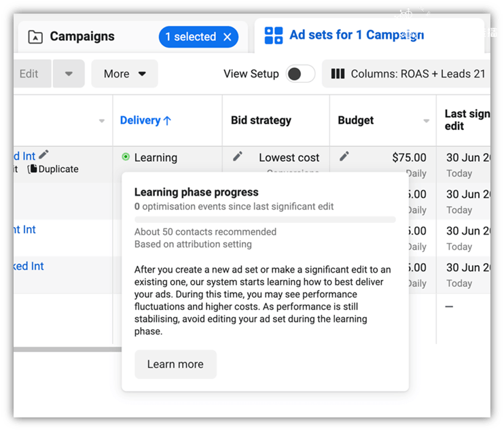Edit bid strategy pencil icon
504x431 pixels.
point(238,156)
